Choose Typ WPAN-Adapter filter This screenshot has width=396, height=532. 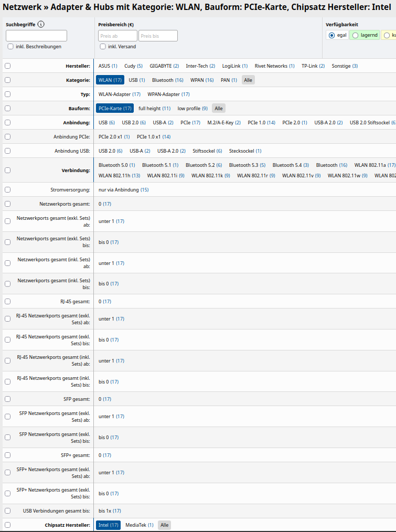pos(168,94)
